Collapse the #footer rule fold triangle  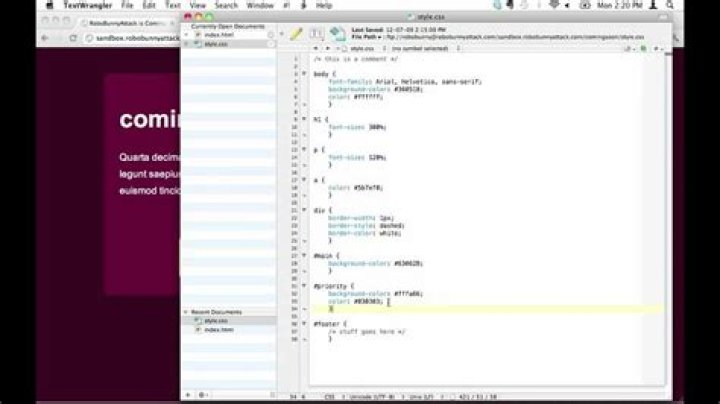[x=304, y=324]
